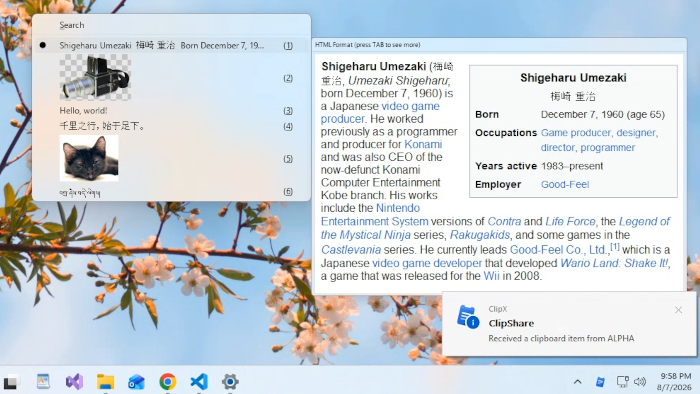Launch Visual Studio from the taskbar
The width and height of the screenshot is (700, 394).
pos(74,382)
